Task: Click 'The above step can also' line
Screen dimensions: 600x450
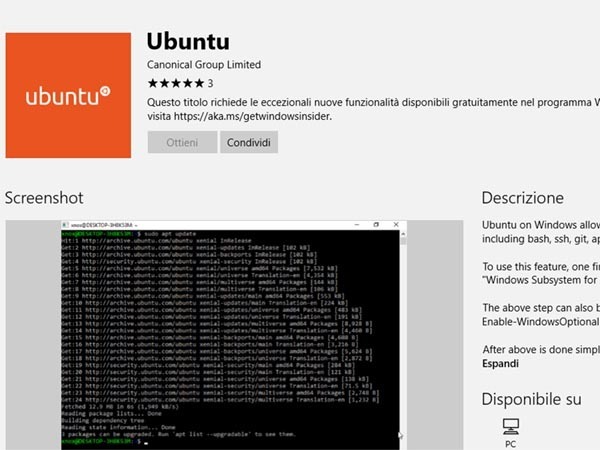Action: tap(541, 308)
